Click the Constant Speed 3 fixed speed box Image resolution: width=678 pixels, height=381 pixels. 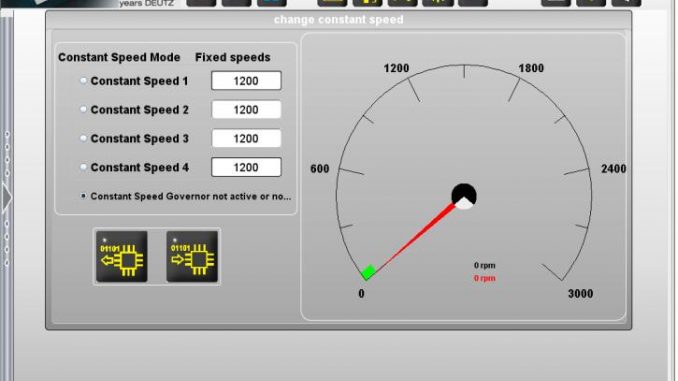click(x=246, y=138)
